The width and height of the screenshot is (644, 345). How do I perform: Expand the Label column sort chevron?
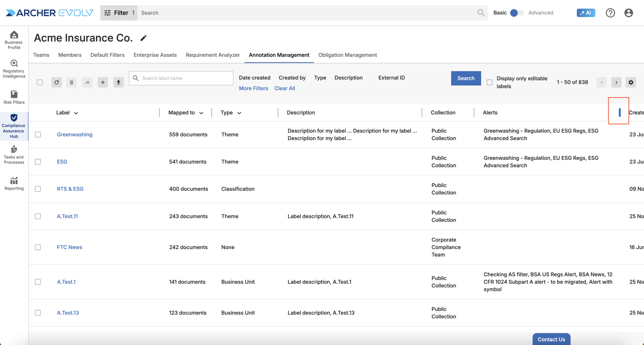click(76, 113)
